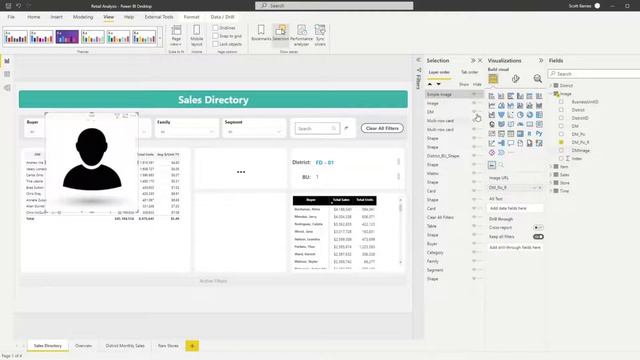Expand the District table in Fields
The image size is (640, 360).
point(551,85)
